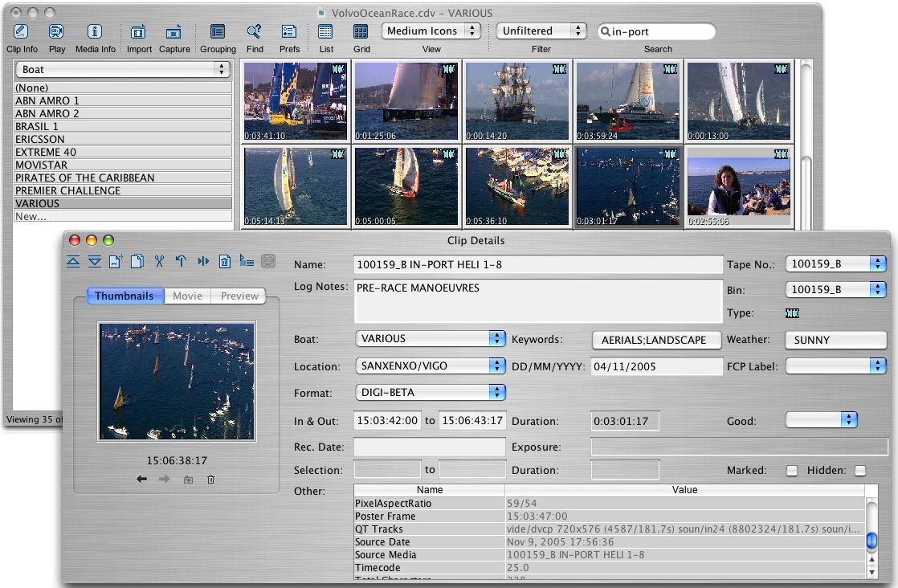Open Clip Info from the toolbar
The width and height of the screenshot is (898, 588).
pyautogui.click(x=21, y=32)
